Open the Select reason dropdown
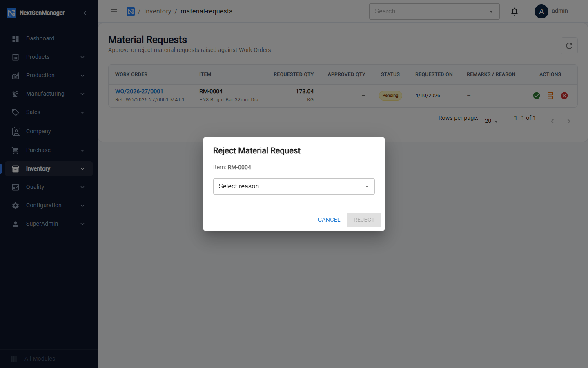The width and height of the screenshot is (588, 368). click(294, 186)
